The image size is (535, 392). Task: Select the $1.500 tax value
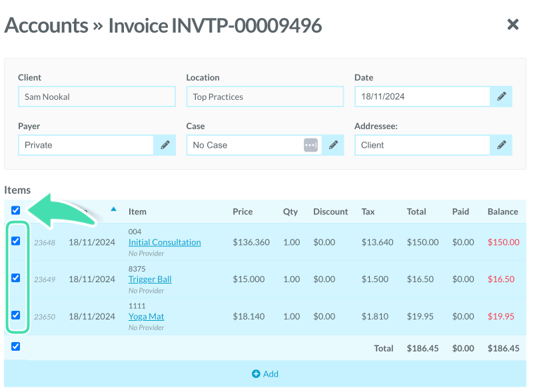tap(375, 279)
